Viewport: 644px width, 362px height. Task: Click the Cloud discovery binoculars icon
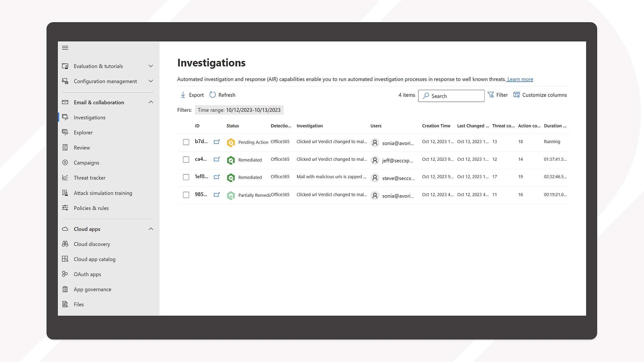[65, 244]
